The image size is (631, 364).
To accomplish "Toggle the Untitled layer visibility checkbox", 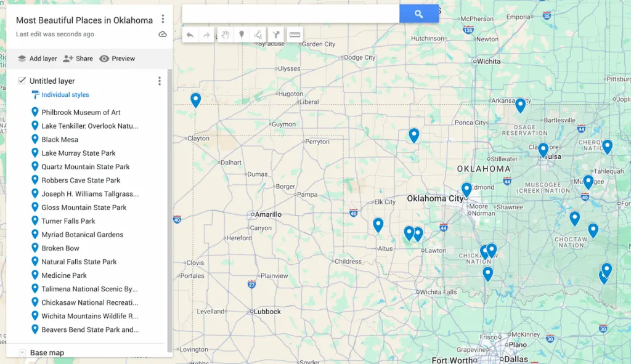I will coord(22,81).
